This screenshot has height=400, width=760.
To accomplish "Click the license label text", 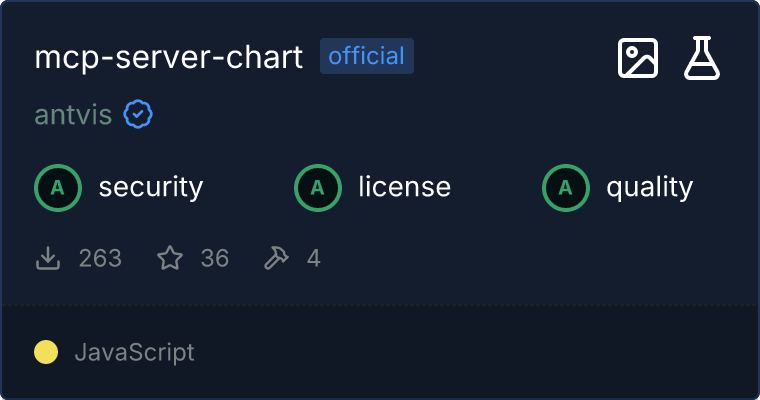I will 404,187.
